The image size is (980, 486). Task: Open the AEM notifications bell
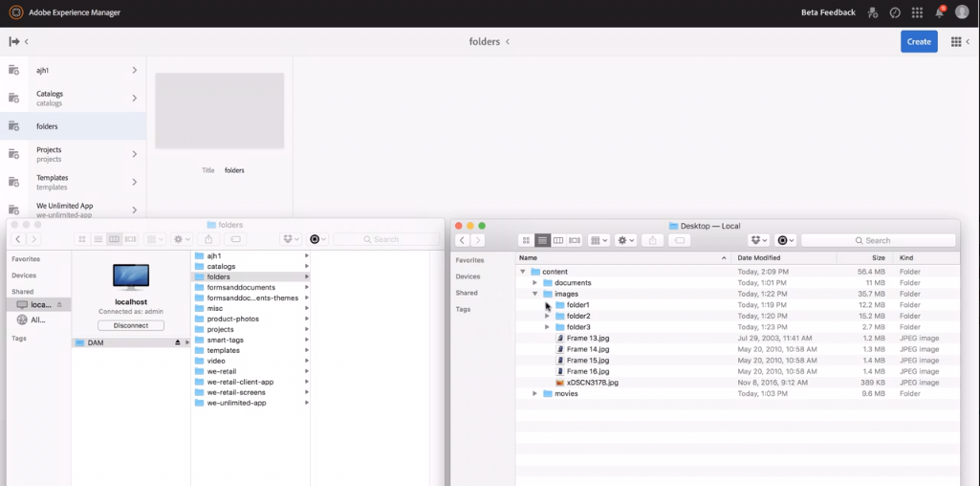(940, 12)
